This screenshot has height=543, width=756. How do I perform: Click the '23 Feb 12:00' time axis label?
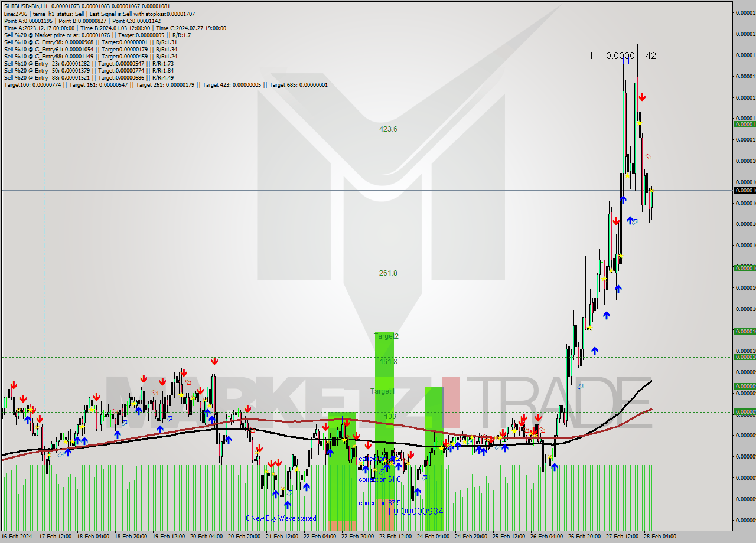coord(395,537)
